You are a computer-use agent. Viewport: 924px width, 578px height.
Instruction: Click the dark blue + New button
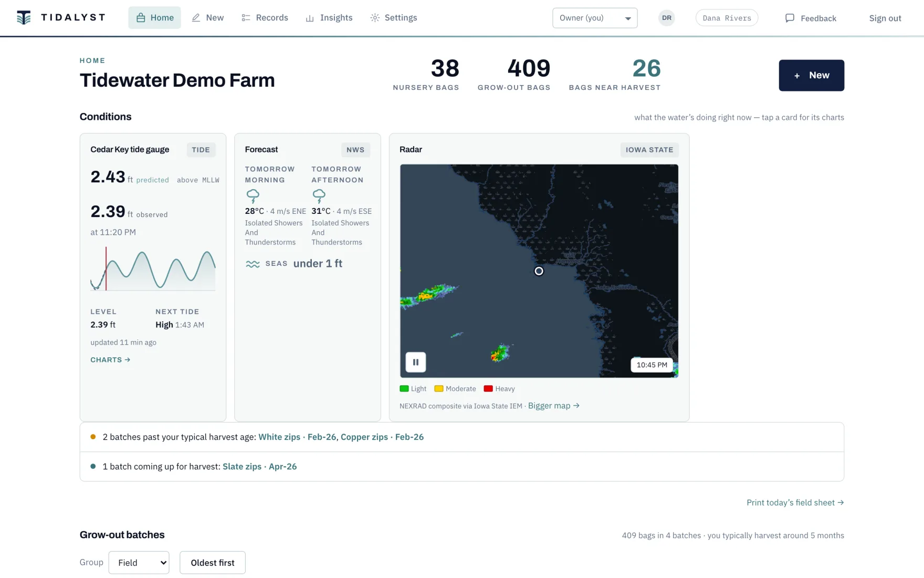tap(811, 75)
